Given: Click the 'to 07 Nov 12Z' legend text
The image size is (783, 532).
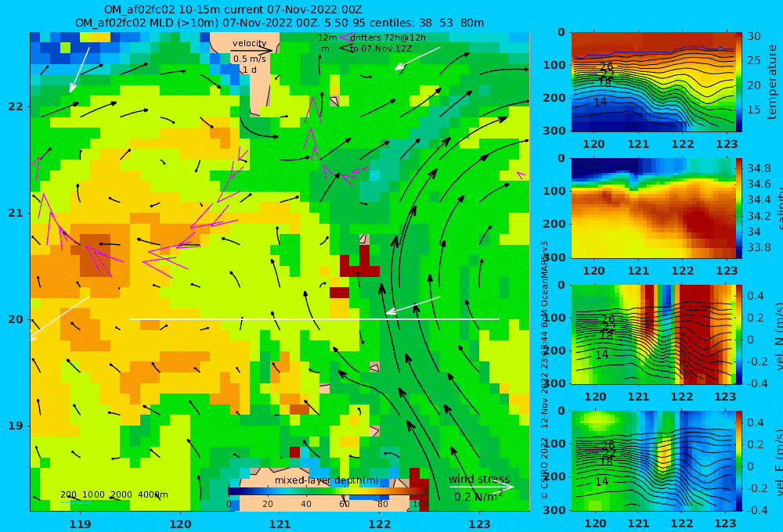Looking at the screenshot, I should 381,49.
